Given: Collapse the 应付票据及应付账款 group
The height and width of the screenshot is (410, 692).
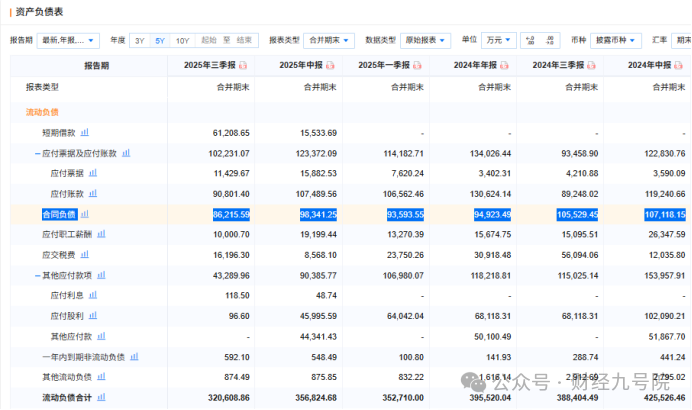Looking at the screenshot, I should point(38,154).
